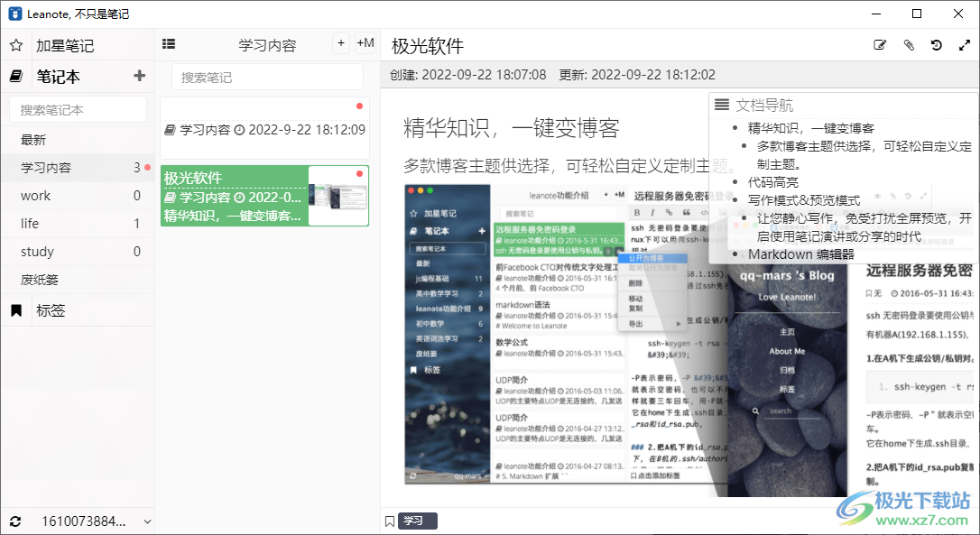Open the starred notes section
The height and width of the screenshot is (535, 980).
(16, 45)
